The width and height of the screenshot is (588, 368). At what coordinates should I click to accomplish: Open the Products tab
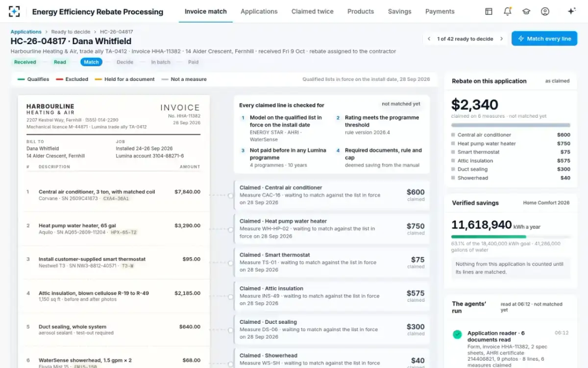361,11
